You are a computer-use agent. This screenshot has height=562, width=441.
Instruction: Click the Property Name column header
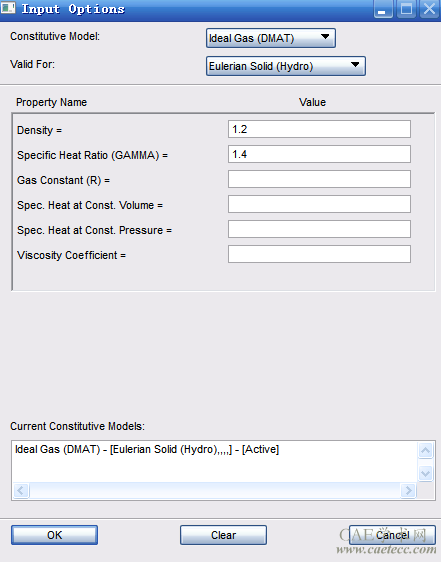[51, 103]
